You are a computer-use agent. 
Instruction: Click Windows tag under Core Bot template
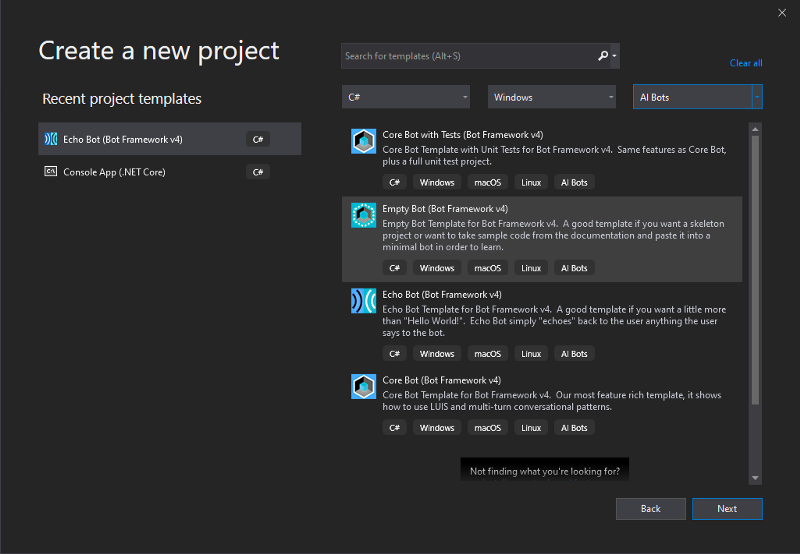click(x=437, y=427)
